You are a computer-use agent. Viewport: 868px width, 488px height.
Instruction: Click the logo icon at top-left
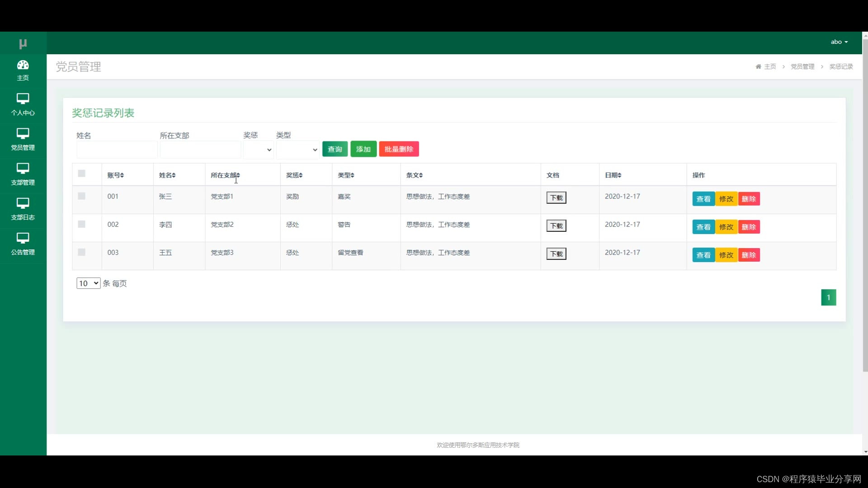pyautogui.click(x=23, y=43)
